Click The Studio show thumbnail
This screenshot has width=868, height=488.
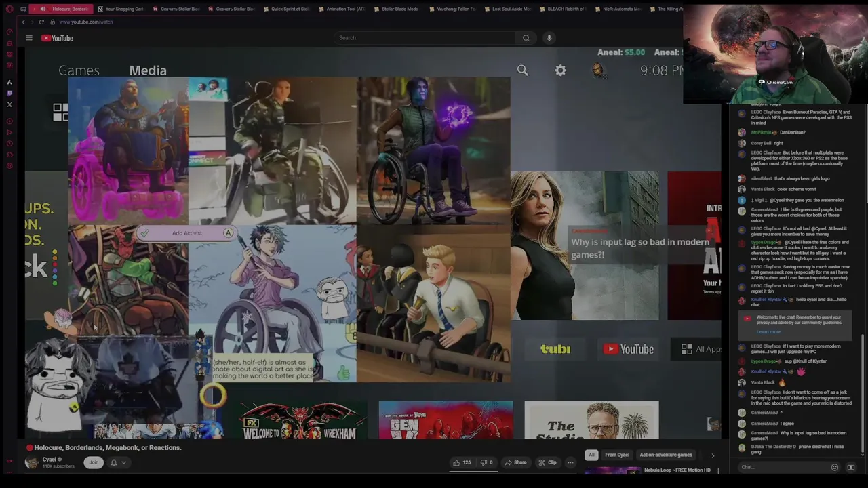[591, 420]
